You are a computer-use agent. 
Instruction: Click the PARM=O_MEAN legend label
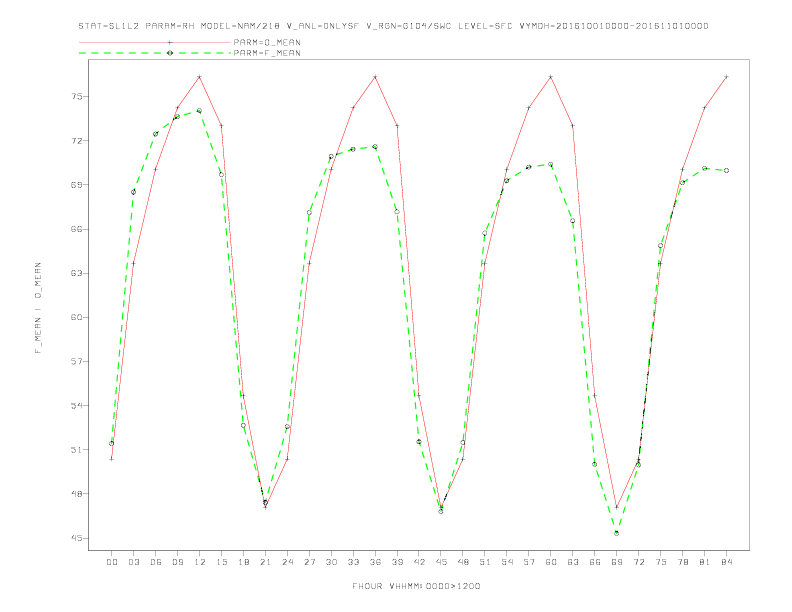click(x=267, y=42)
